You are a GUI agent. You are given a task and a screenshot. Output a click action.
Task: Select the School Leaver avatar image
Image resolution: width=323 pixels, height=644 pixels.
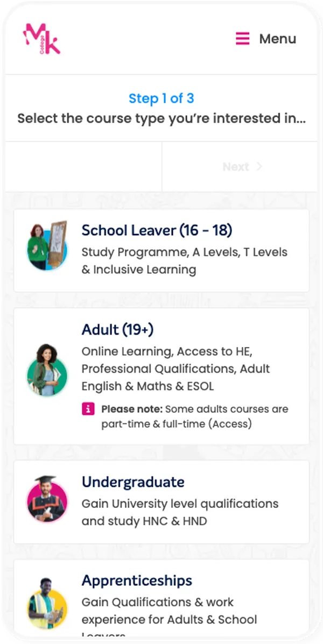47,246
